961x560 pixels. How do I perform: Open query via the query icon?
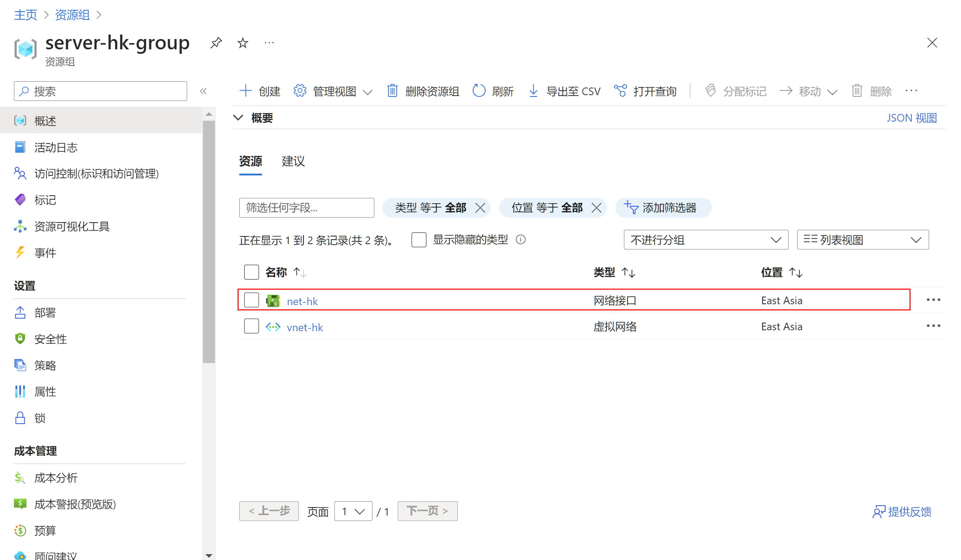coord(620,91)
